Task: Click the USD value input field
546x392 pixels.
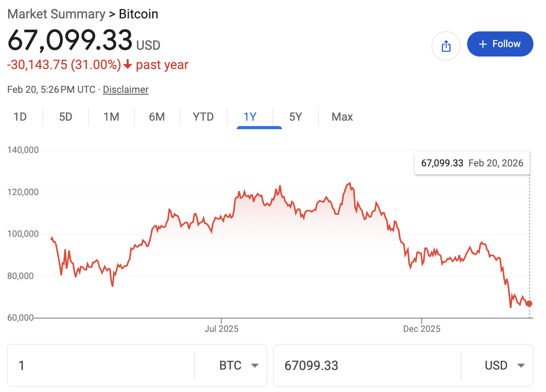Action: [368, 366]
